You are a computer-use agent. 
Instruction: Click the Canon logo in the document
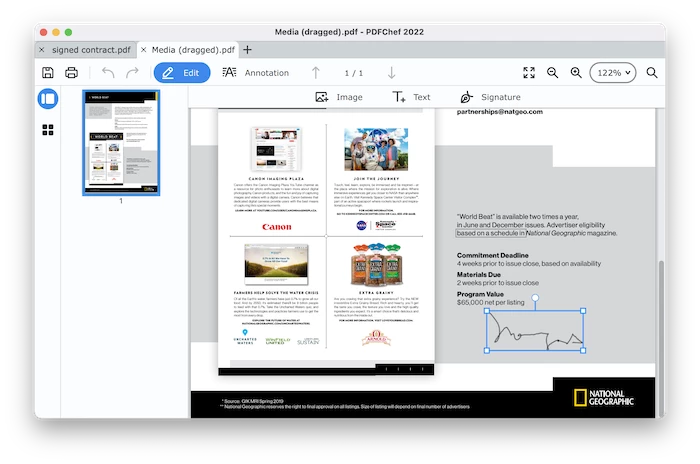click(x=277, y=227)
